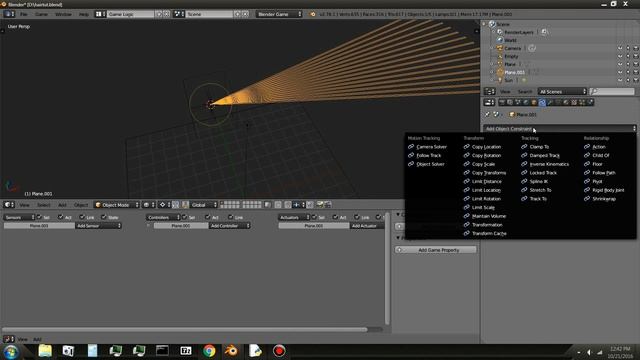Open the Render properties tab icon
The width and height of the screenshot is (640, 360).
pyautogui.click(x=502, y=102)
